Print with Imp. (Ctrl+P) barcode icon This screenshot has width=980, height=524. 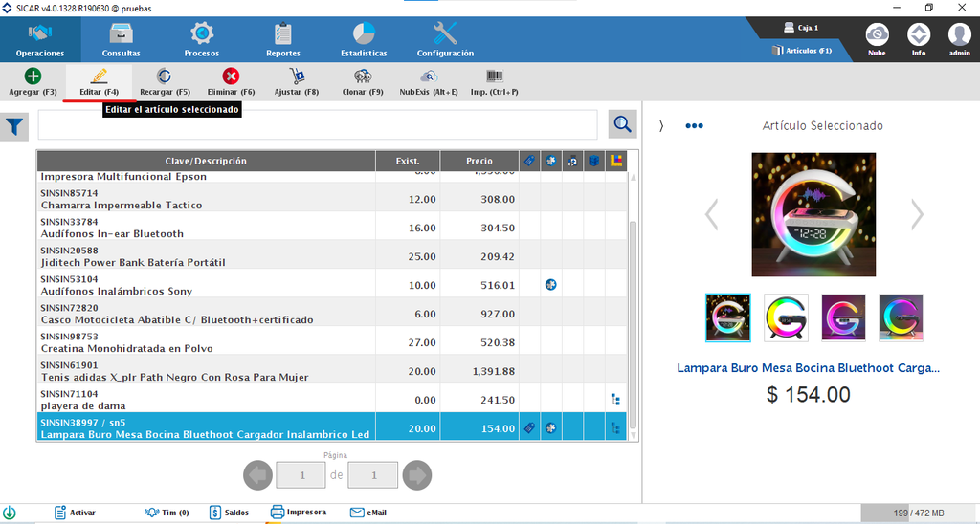tap(495, 82)
